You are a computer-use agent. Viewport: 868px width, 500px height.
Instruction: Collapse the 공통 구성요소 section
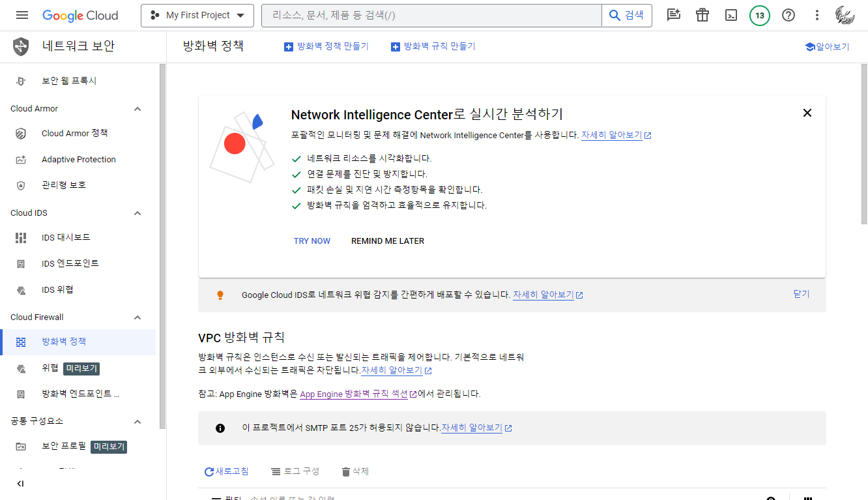[x=137, y=422]
